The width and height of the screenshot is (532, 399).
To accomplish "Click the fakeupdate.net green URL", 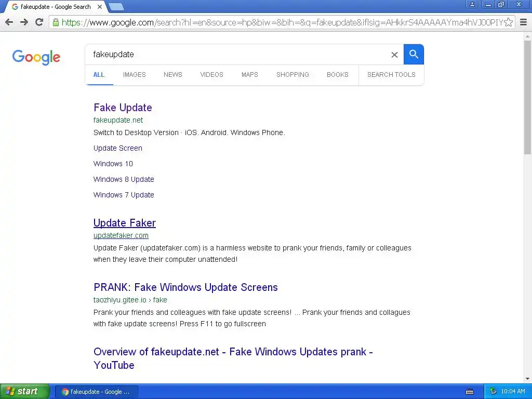I will (118, 120).
